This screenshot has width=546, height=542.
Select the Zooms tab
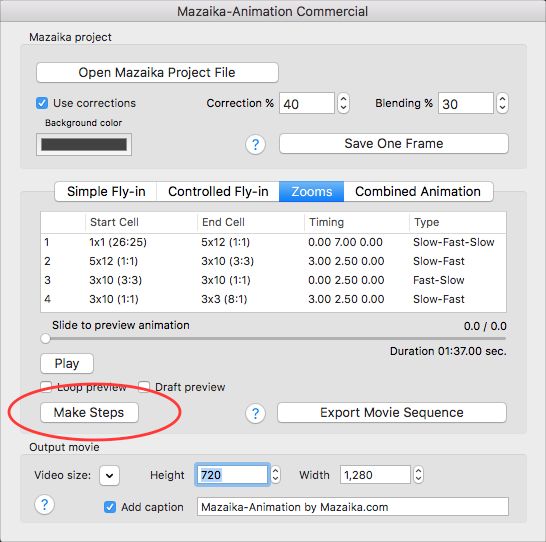(x=311, y=191)
